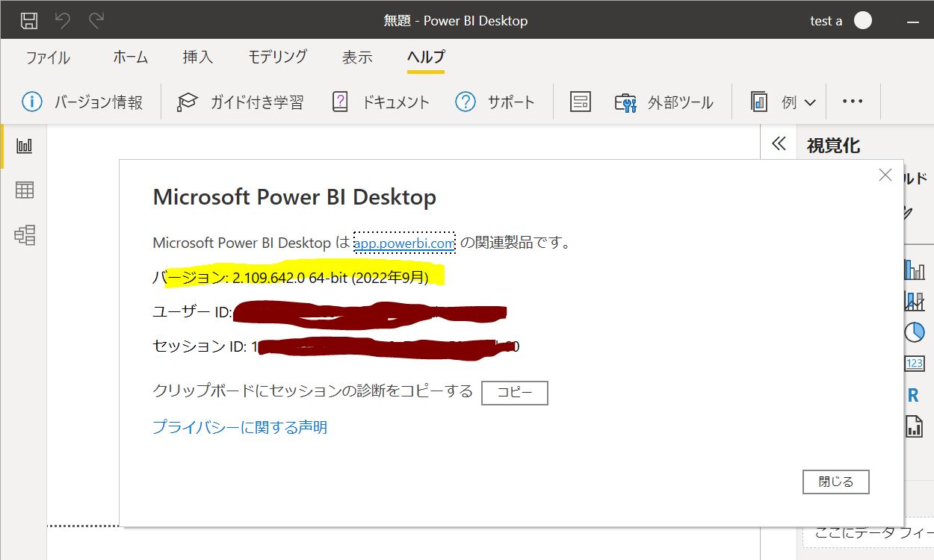Viewport: 934px width, 560px height.
Task: Select the pie chart visual icon
Action: [914, 332]
